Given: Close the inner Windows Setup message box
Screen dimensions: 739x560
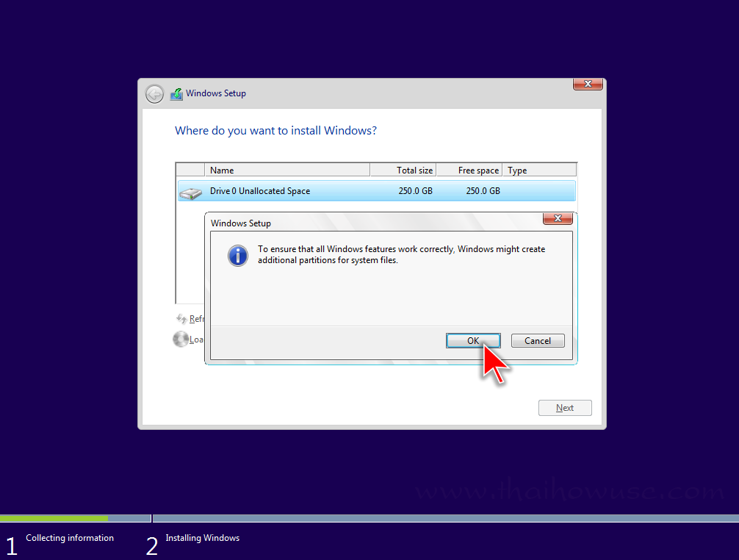Looking at the screenshot, I should pyautogui.click(x=558, y=218).
